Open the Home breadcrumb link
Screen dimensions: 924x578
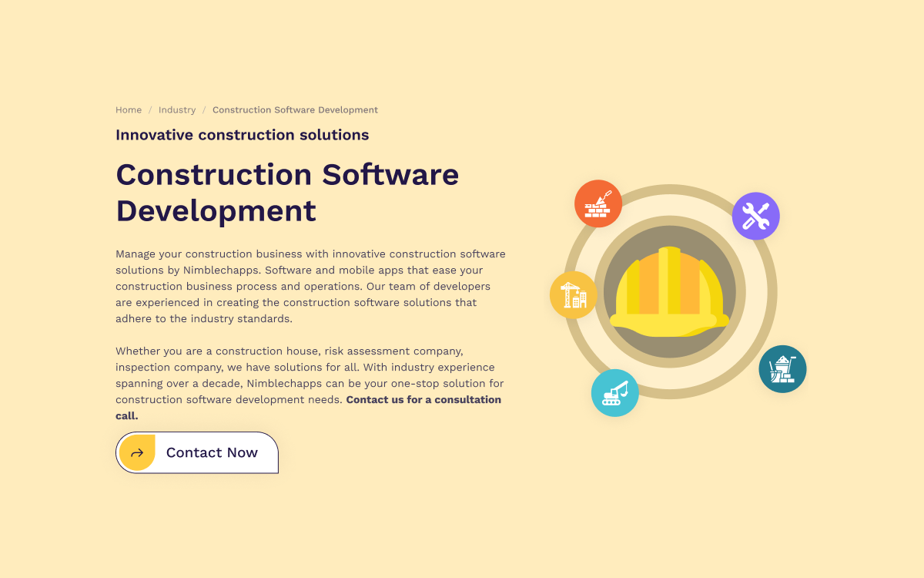pos(129,109)
